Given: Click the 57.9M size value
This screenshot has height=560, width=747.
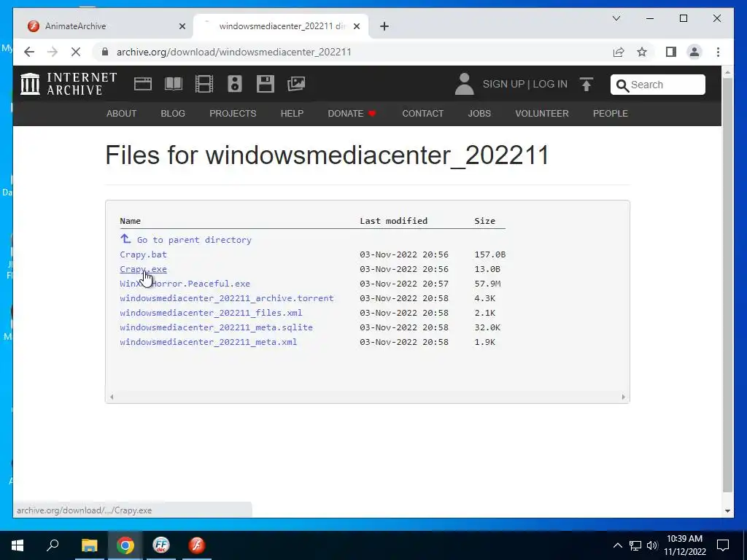Looking at the screenshot, I should (487, 284).
